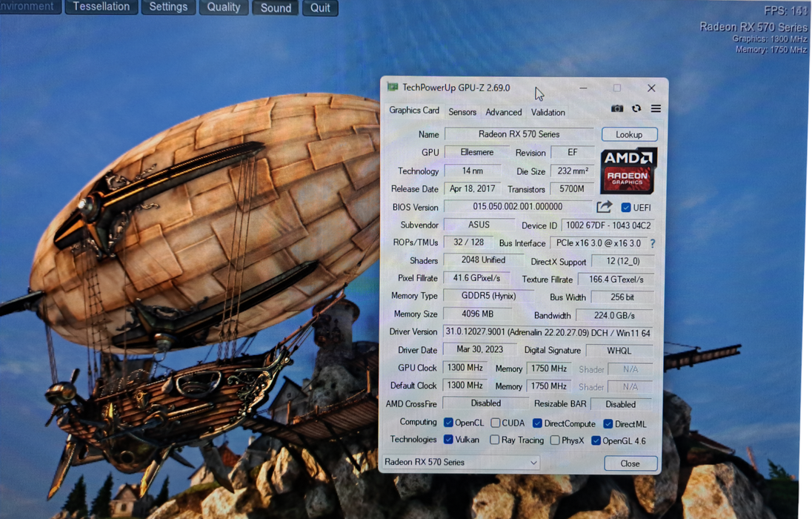
Task: Click the GPU-Z title bar app icon
Action: pyautogui.click(x=393, y=87)
